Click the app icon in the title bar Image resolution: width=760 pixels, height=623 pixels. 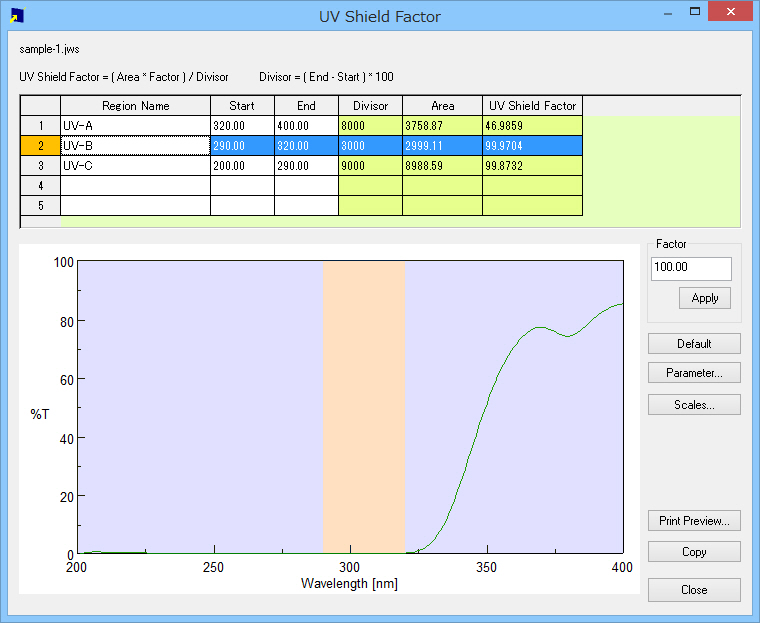point(16,16)
